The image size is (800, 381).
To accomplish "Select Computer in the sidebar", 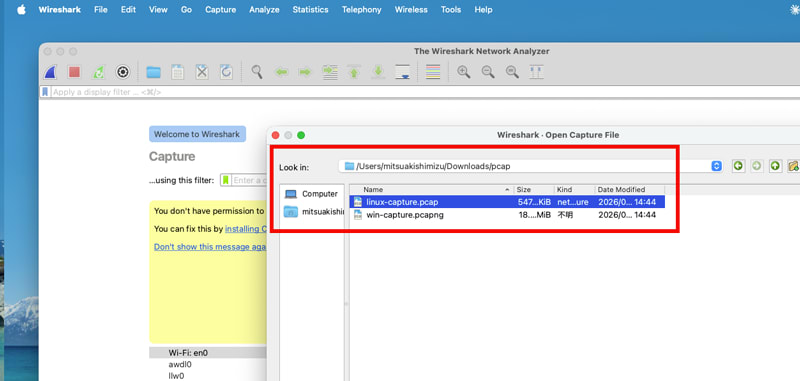I will [x=312, y=194].
